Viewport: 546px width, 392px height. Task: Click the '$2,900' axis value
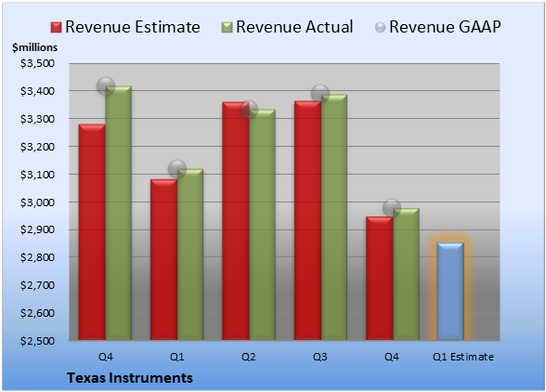tap(37, 229)
